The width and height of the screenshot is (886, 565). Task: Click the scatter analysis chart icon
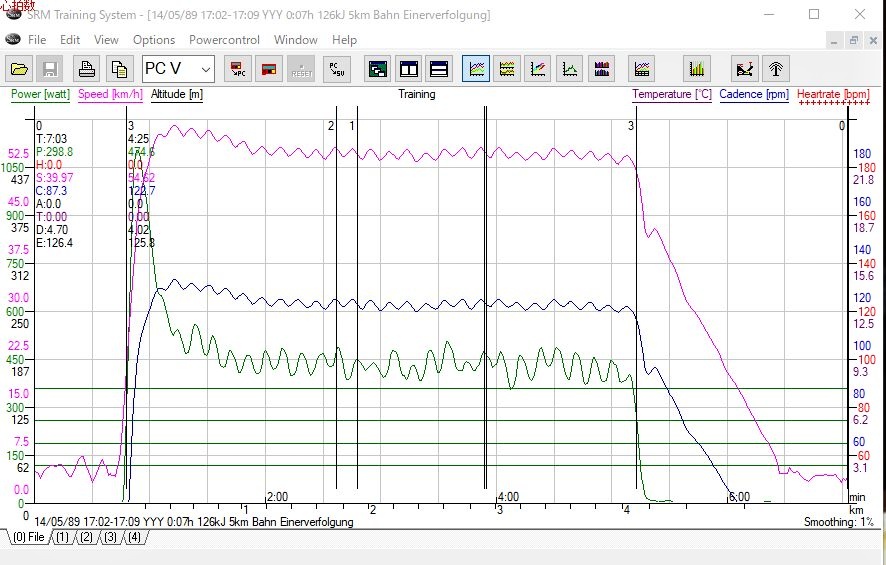click(x=745, y=69)
